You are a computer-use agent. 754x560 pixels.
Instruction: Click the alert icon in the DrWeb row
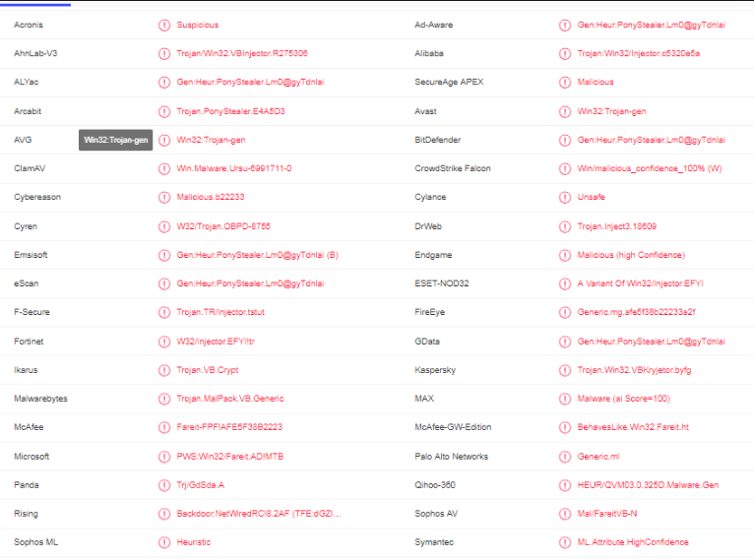pos(565,226)
